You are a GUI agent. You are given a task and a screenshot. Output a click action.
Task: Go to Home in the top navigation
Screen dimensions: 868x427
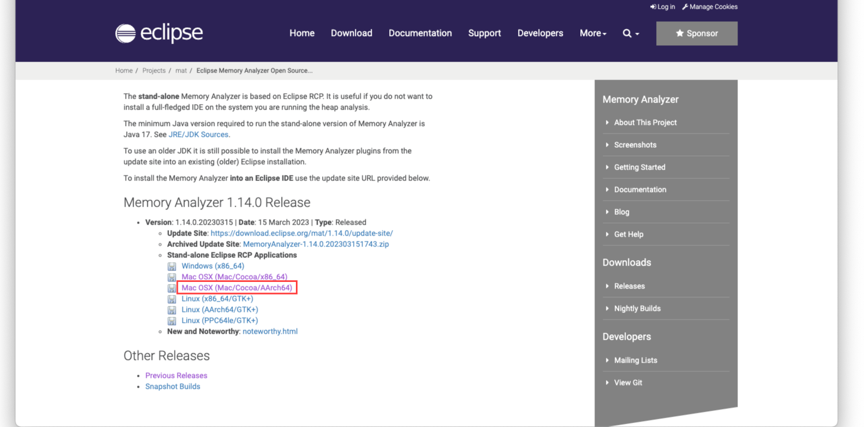(302, 33)
